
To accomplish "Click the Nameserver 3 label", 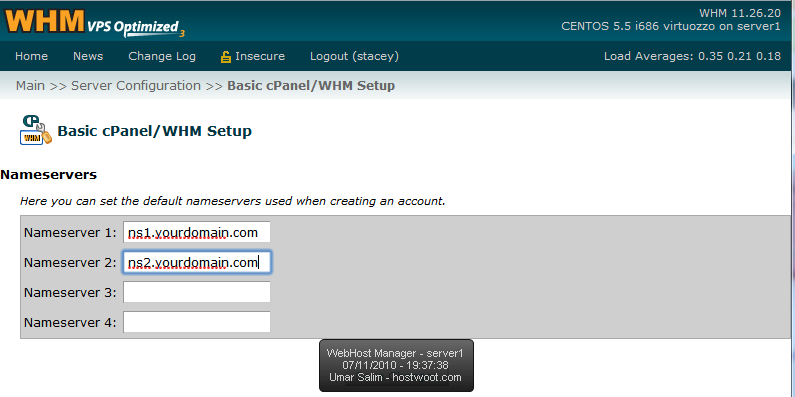I will [70, 293].
